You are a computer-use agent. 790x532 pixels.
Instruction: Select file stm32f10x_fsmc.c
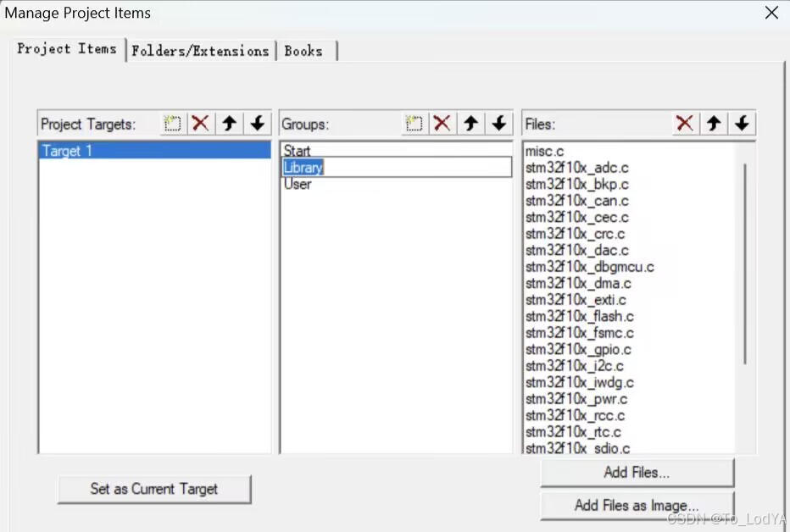tap(580, 333)
